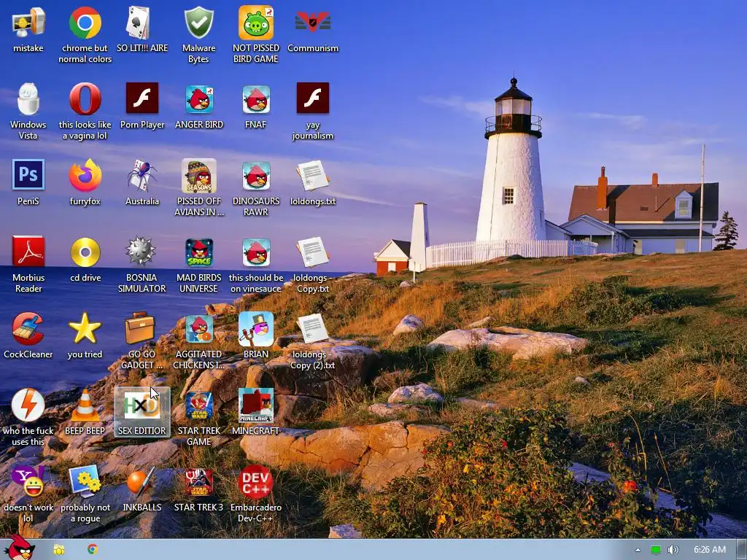Select the 'Communism' desktop icon
The image size is (747, 560).
[313, 22]
